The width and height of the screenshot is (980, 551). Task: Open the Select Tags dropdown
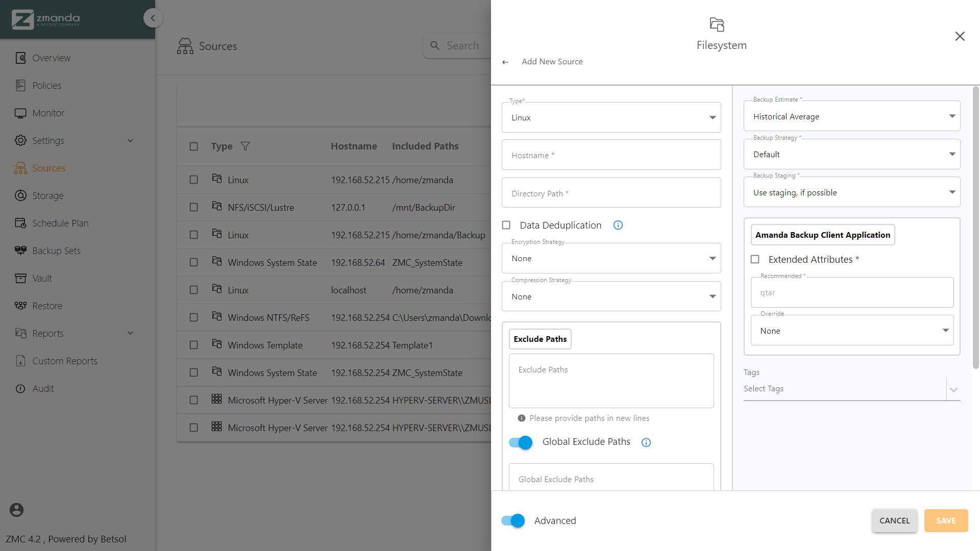pyautogui.click(x=852, y=389)
